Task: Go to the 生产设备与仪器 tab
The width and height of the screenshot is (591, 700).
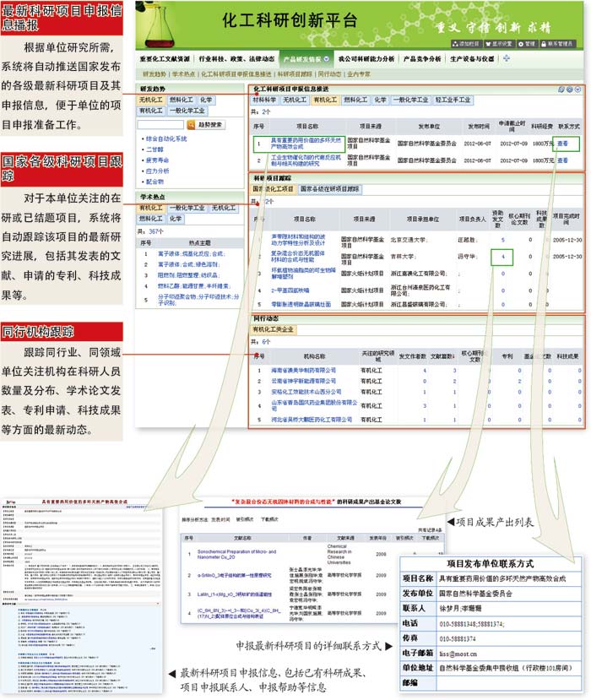Action: [472, 59]
